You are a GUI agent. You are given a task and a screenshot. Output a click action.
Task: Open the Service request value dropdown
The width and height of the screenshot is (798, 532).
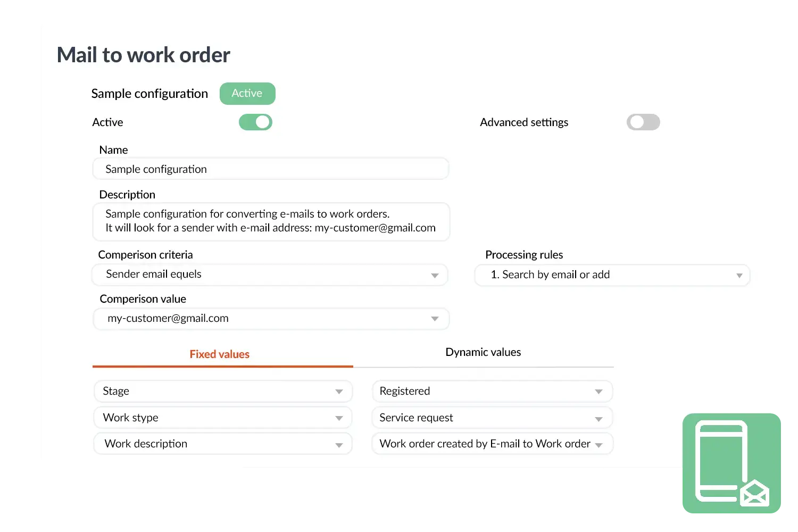492,418
